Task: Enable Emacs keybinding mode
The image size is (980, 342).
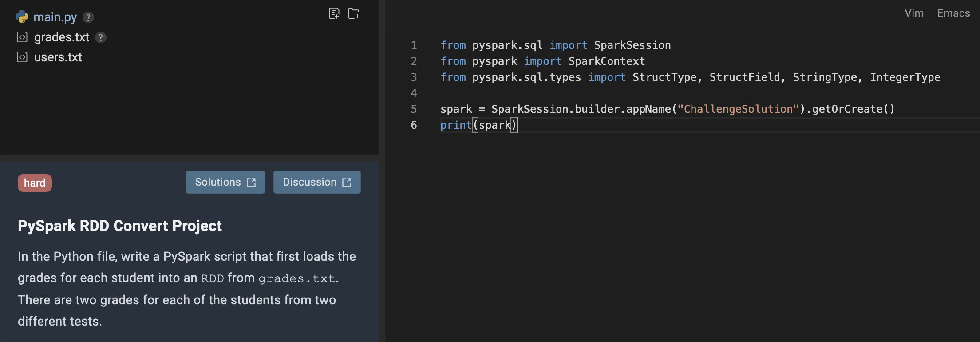Action: [953, 13]
